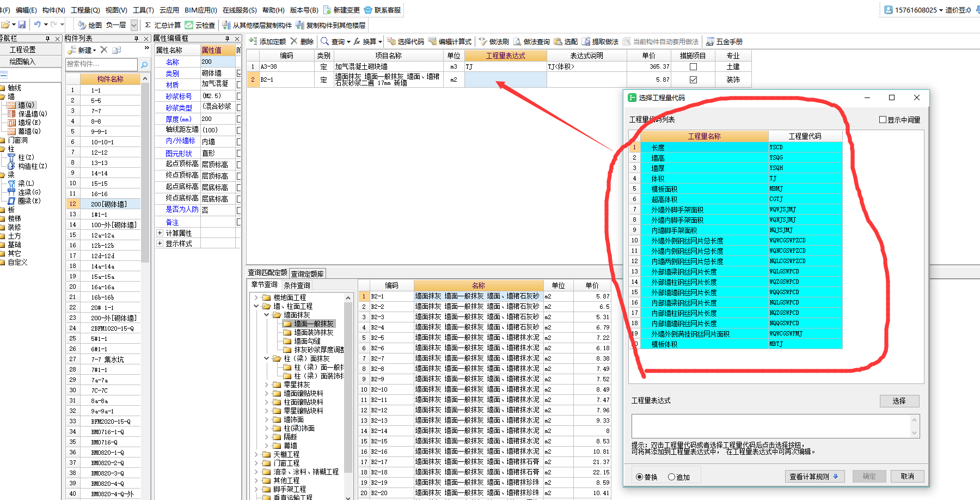Click the search magnifier in component list
The width and height of the screenshot is (980, 500).
pyautogui.click(x=144, y=64)
